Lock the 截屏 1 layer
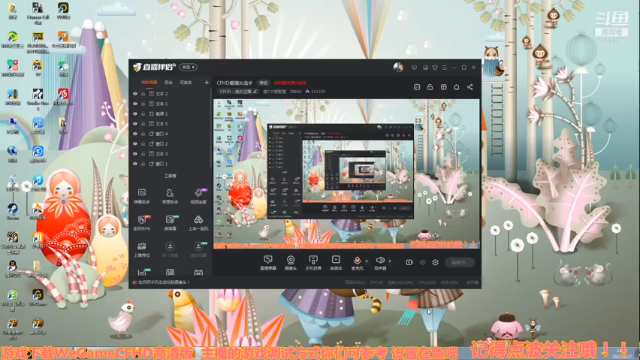Screen dimensions: 640x360 click(x=143, y=114)
